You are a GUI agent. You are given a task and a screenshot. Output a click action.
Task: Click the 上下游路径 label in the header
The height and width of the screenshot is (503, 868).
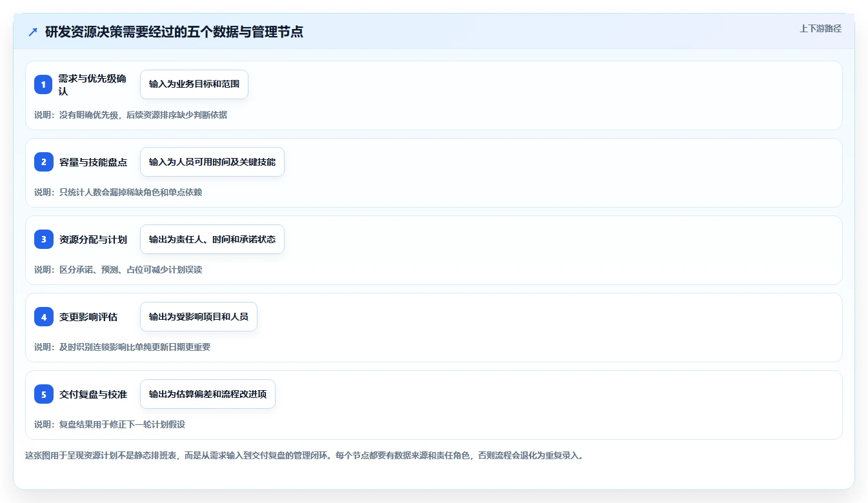pyautogui.click(x=820, y=28)
